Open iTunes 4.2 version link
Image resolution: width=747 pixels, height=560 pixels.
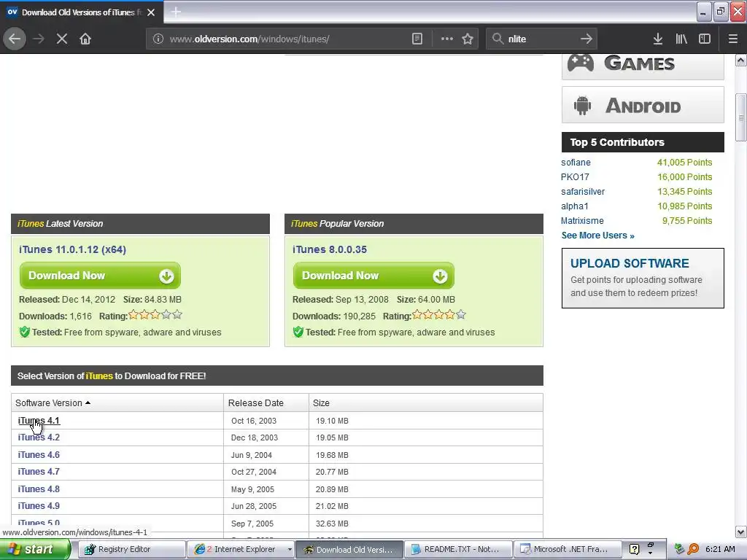pos(39,437)
